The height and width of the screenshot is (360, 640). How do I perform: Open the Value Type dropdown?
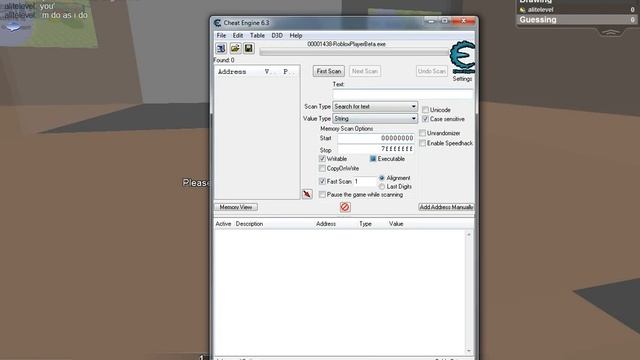pyautogui.click(x=375, y=119)
